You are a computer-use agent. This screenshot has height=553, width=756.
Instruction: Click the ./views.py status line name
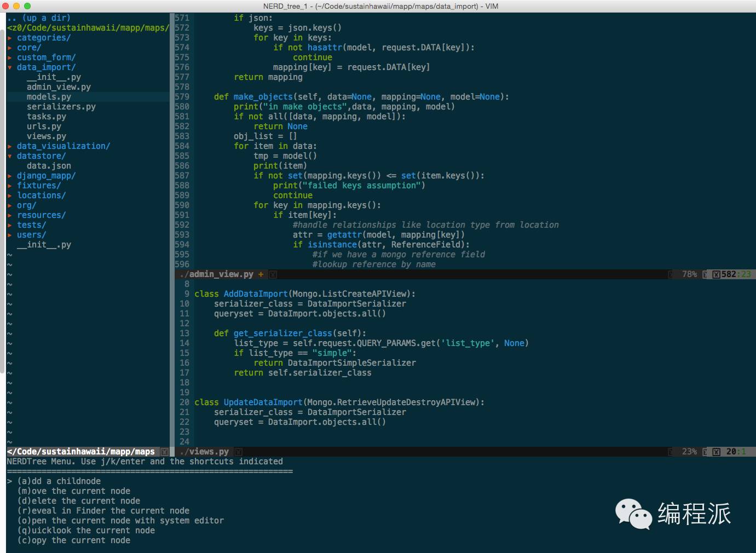pyautogui.click(x=204, y=452)
